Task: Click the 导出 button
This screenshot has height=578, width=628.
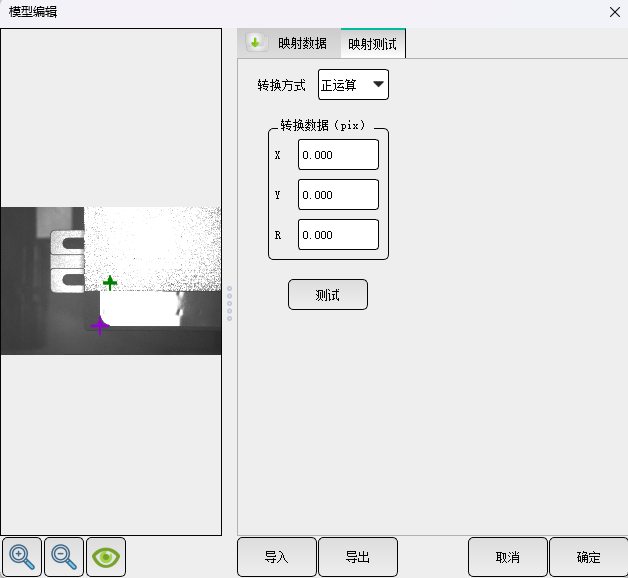Action: point(358,557)
